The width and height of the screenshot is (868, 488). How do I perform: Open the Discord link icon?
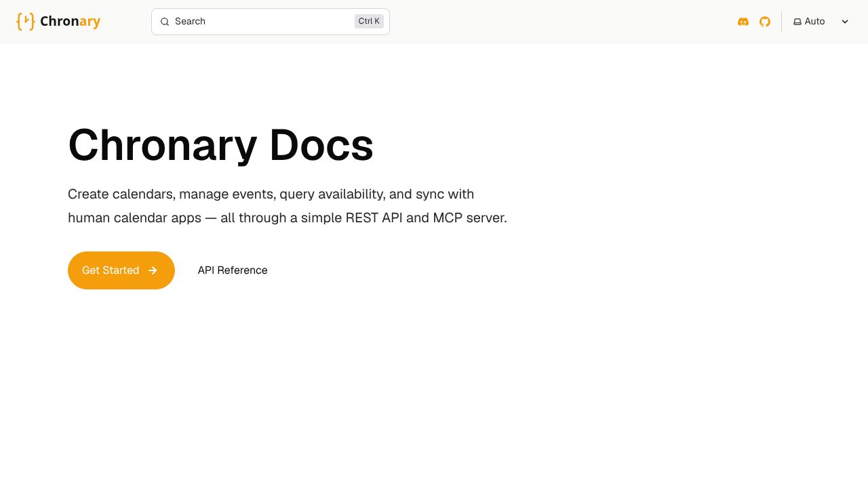pos(743,22)
